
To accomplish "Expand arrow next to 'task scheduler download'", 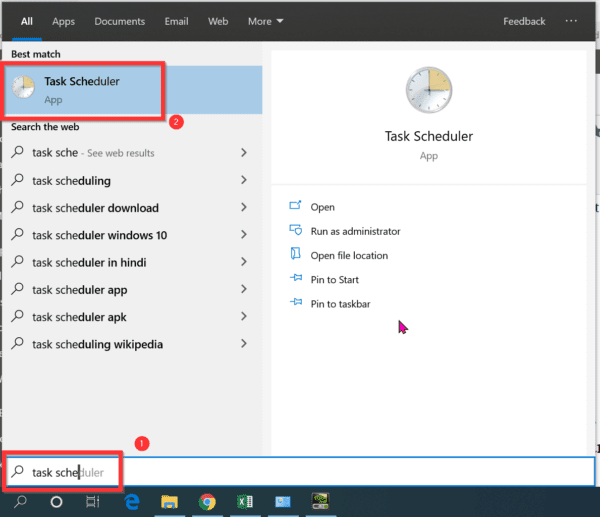I will (x=244, y=207).
